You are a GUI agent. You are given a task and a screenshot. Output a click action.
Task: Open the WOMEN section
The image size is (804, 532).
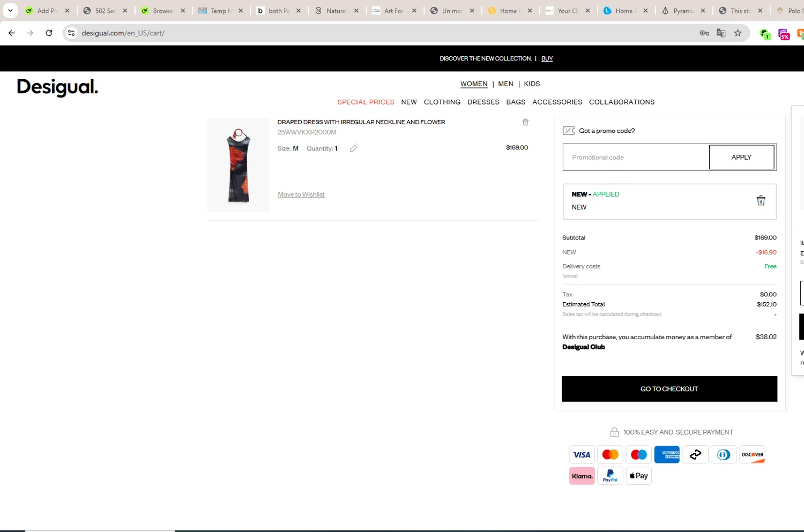(474, 84)
